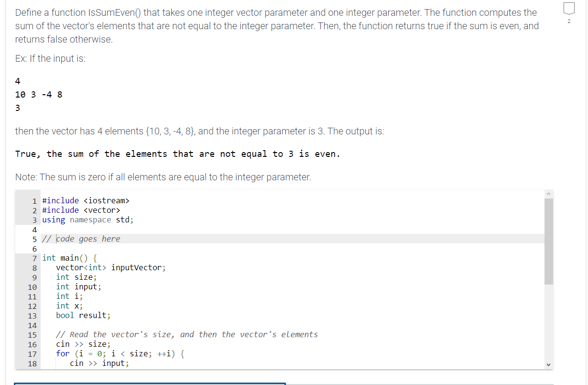
Task: Click line number 1 beside the iostream include
Action: [x=34, y=200]
